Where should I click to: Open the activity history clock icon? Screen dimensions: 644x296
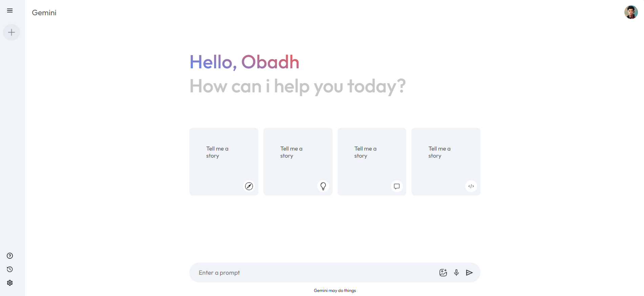click(10, 269)
